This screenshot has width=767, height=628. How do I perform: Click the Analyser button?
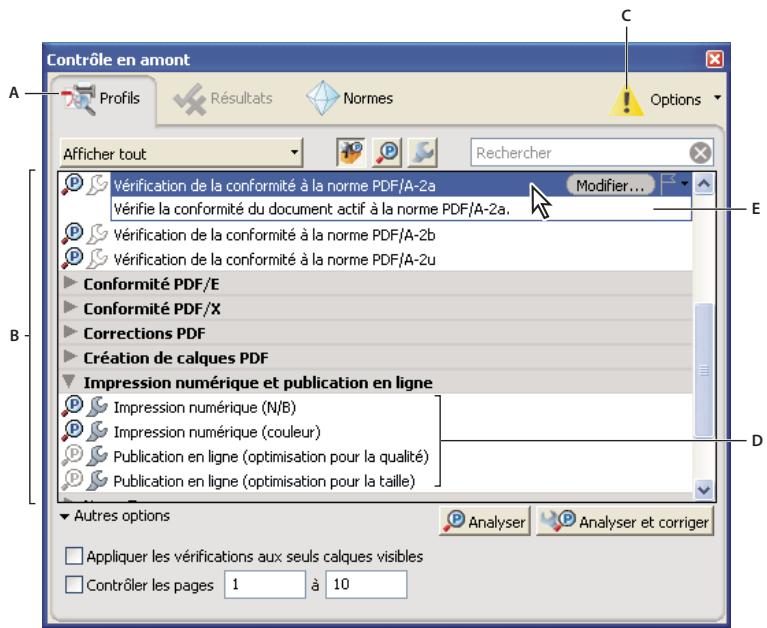point(485,521)
